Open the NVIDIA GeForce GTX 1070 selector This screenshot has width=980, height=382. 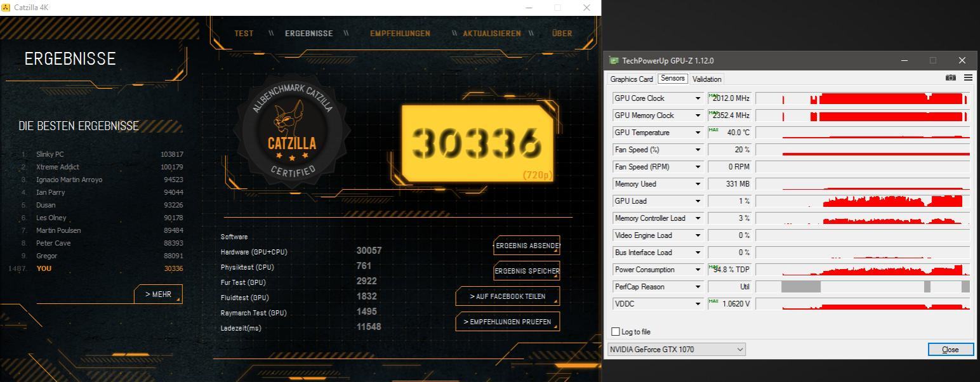[677, 349]
